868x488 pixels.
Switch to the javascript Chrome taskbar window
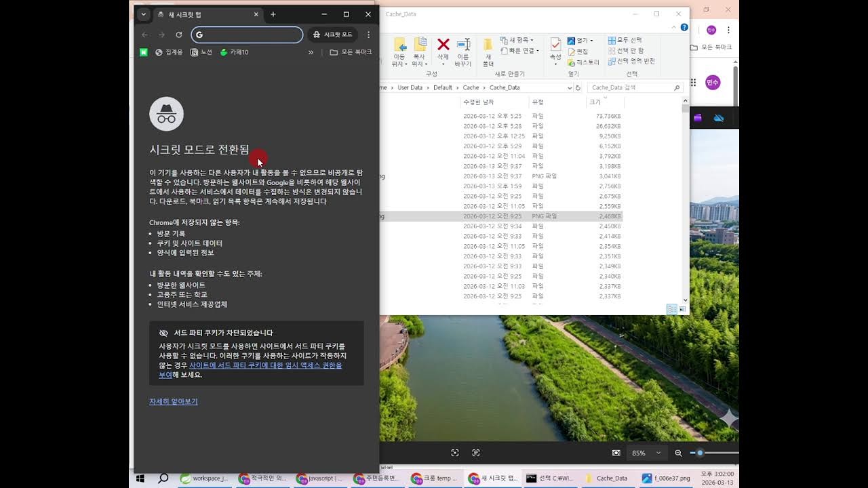point(321,478)
